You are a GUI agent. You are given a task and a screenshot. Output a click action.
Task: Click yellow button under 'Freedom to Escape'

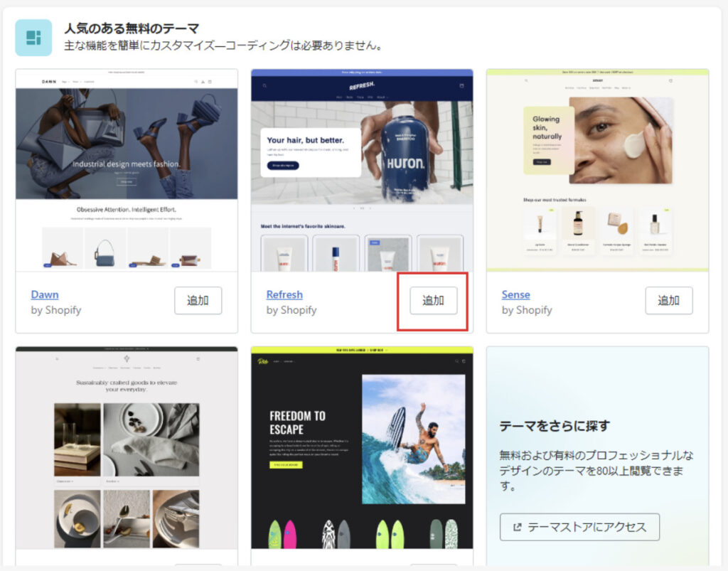tap(285, 464)
